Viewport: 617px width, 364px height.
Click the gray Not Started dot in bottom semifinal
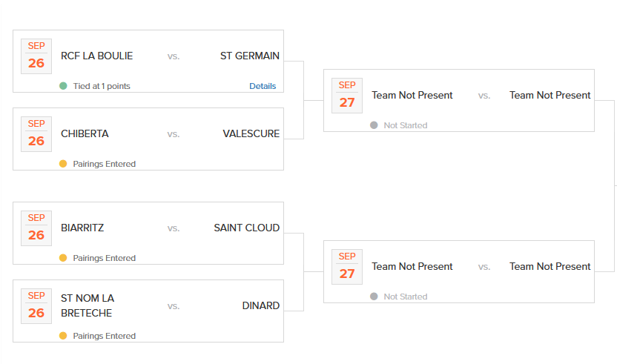[374, 297]
